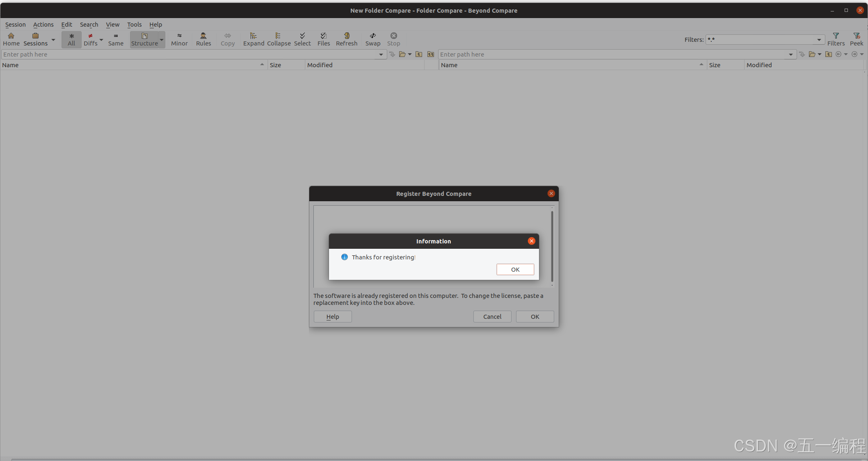Click Cancel in Register dialog
868x461 pixels.
(492, 317)
